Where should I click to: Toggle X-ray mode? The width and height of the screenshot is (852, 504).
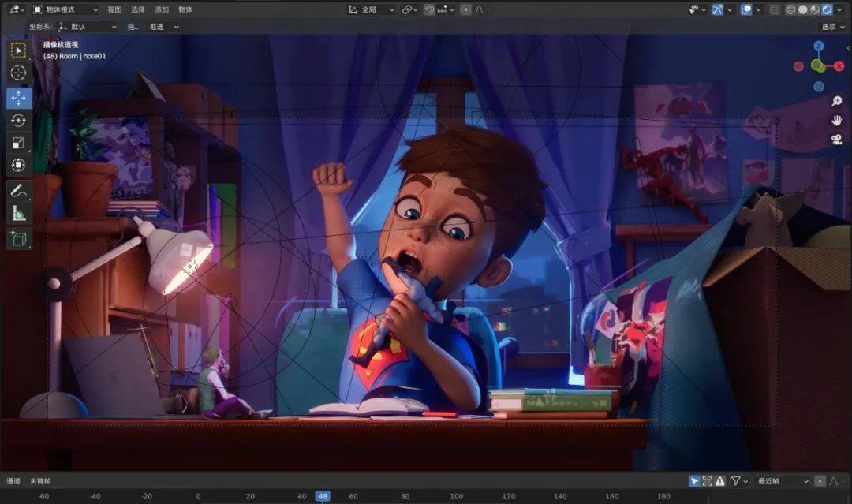[x=775, y=9]
